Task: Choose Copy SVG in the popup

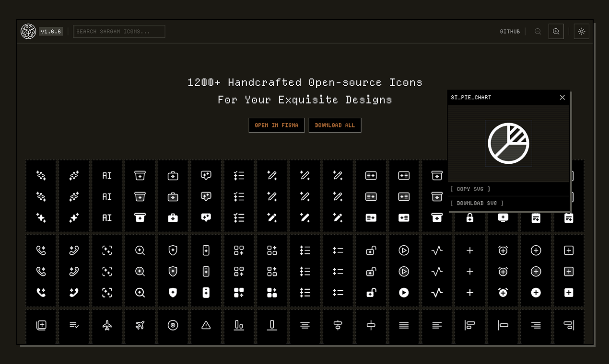Action: (470, 189)
